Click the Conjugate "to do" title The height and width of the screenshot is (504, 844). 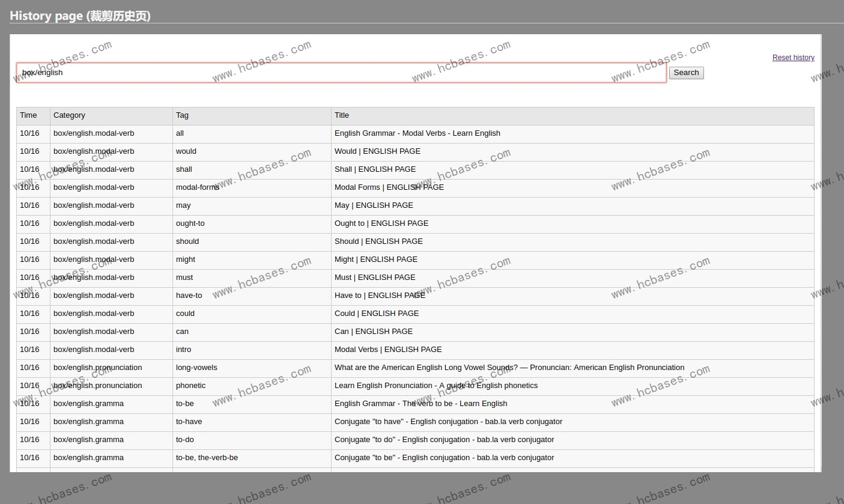pyautogui.click(x=444, y=440)
